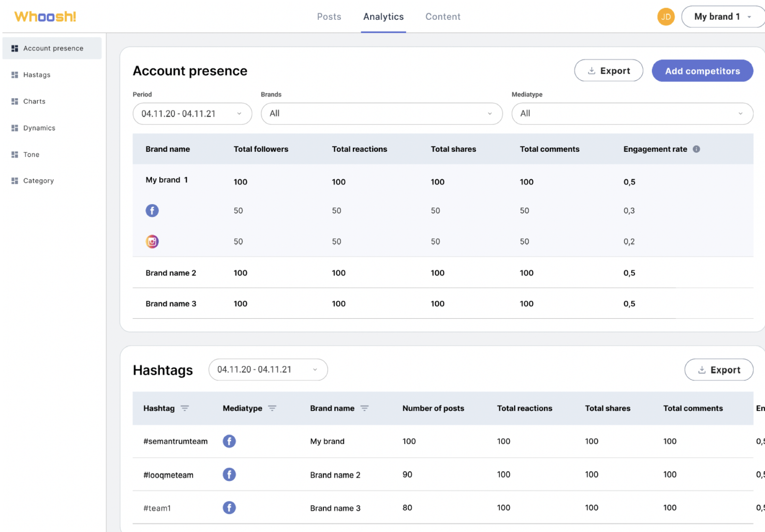Click the Facebook icon under My brand 1
This screenshot has width=765, height=532.
coord(152,210)
